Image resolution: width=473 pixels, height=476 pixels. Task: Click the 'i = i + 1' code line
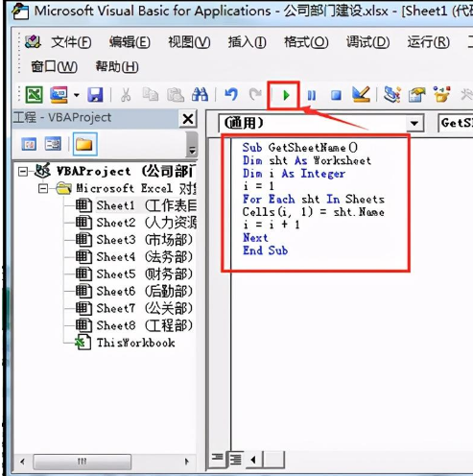[x=272, y=225]
